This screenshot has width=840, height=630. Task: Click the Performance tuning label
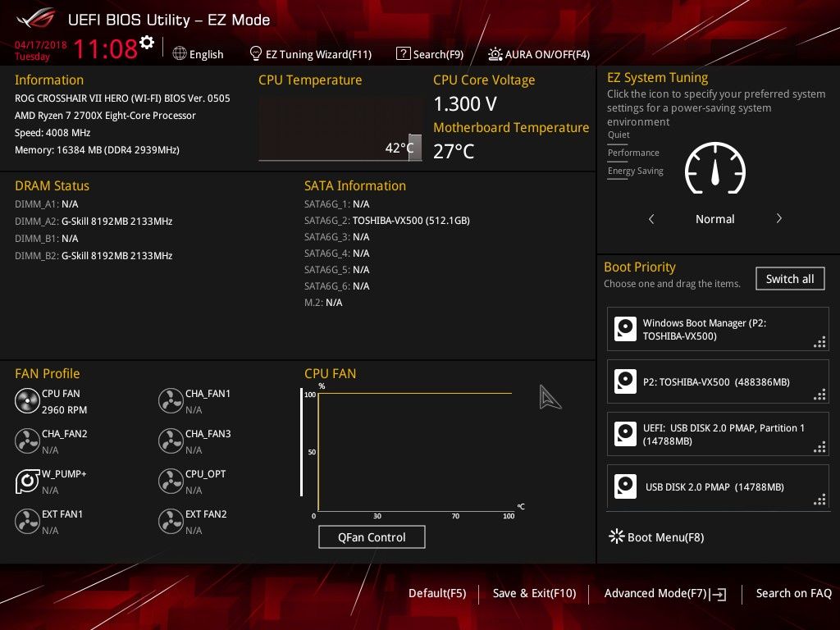(633, 153)
